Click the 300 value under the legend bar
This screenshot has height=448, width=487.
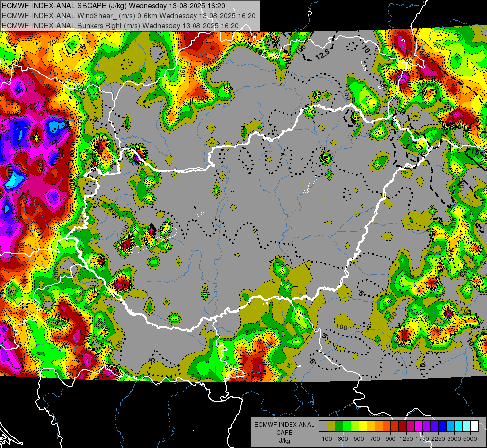(x=343, y=439)
